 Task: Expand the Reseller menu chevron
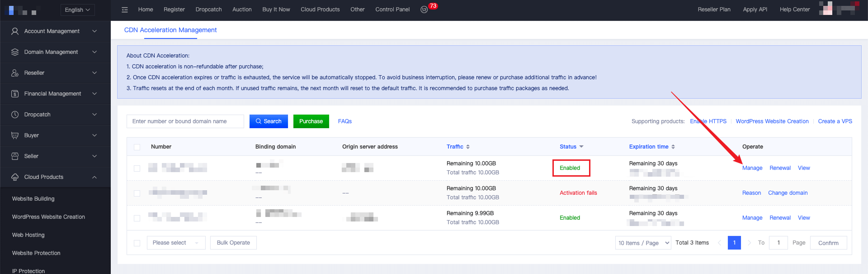pyautogui.click(x=94, y=73)
